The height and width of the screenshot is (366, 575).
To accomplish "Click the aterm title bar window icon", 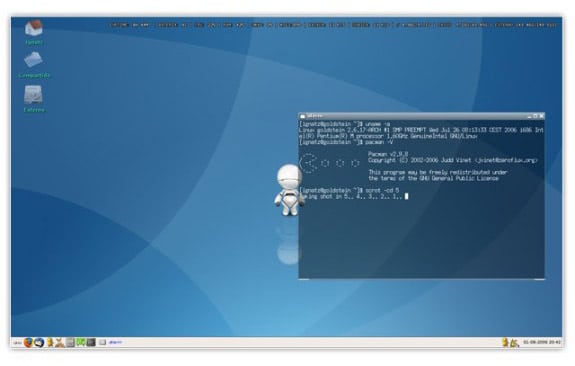I will [303, 116].
